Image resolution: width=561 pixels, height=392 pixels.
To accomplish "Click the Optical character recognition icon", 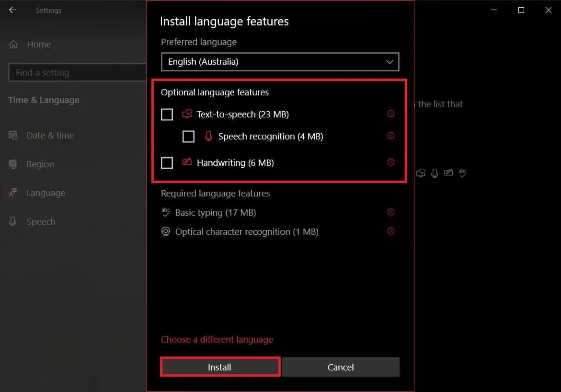I will point(166,231).
